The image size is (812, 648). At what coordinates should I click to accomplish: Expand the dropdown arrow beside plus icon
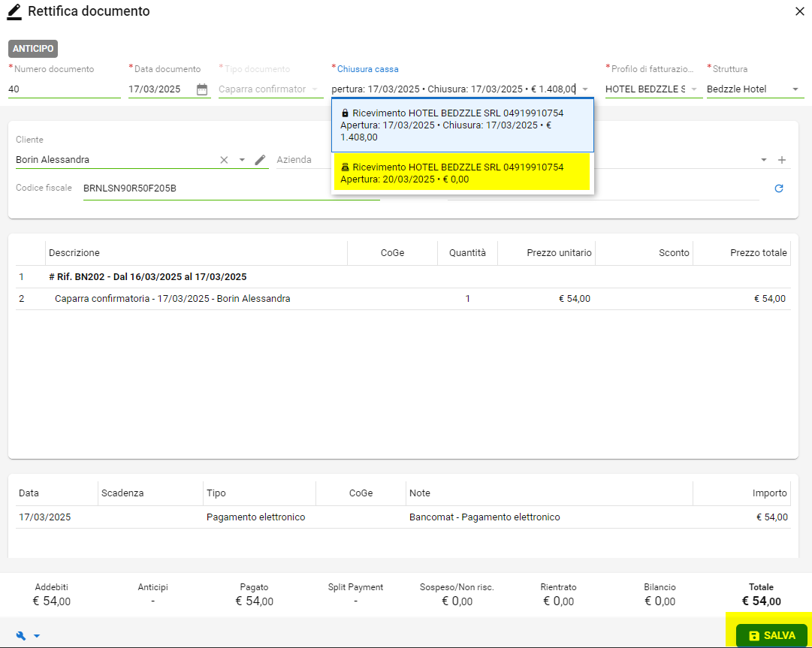click(763, 160)
